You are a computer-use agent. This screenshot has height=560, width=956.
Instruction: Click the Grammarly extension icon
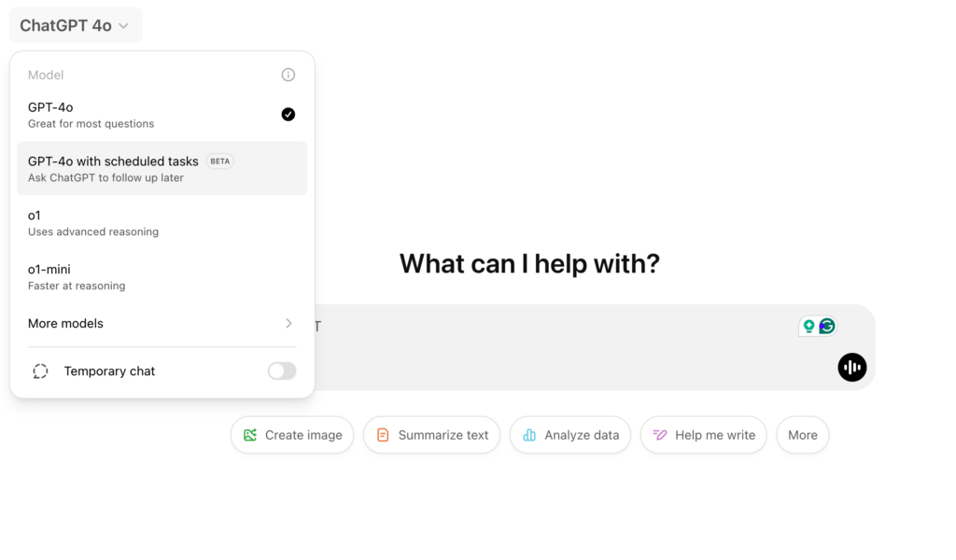coord(825,326)
